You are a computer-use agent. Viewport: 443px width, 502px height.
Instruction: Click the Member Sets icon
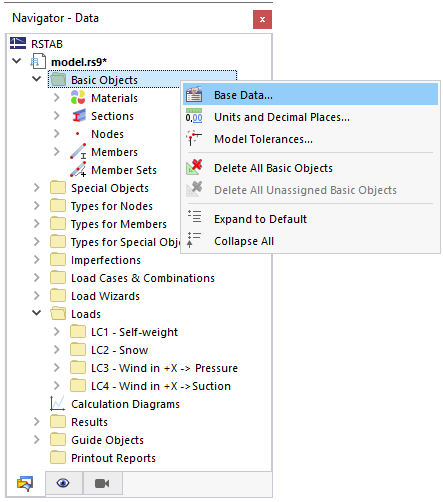[78, 170]
